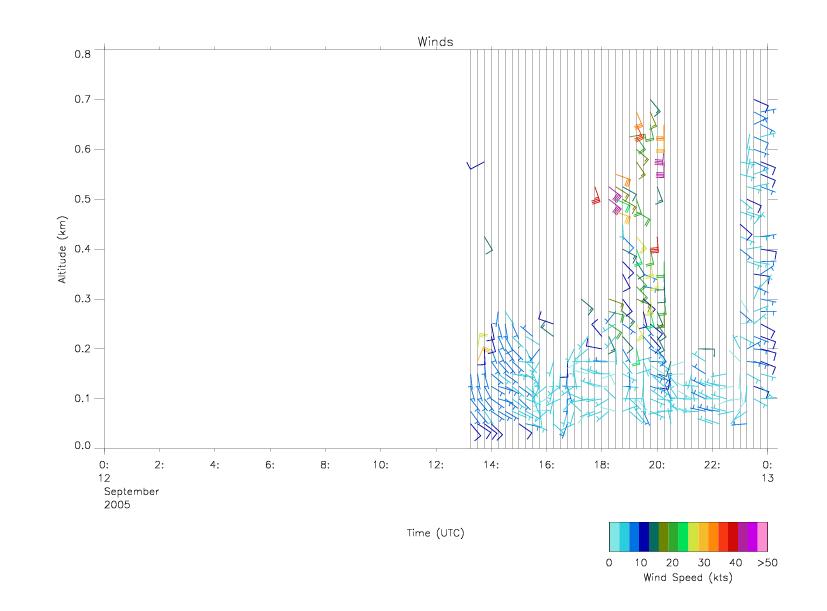Select the 0.4 altitude tick label
Viewport: 827px width, 611px height.
(x=82, y=249)
